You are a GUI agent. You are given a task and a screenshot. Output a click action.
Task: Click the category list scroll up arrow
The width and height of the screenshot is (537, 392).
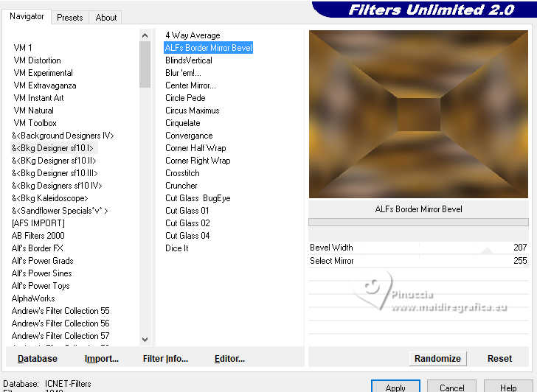[145, 35]
